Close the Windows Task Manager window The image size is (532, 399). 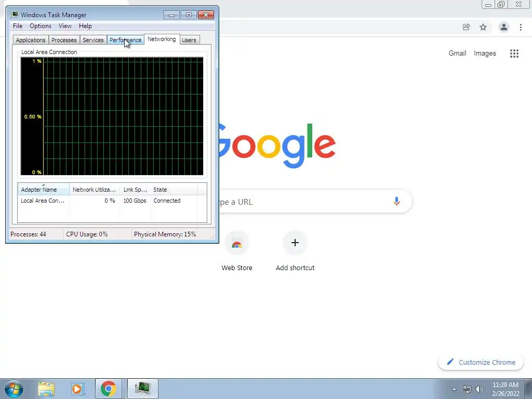pos(206,15)
